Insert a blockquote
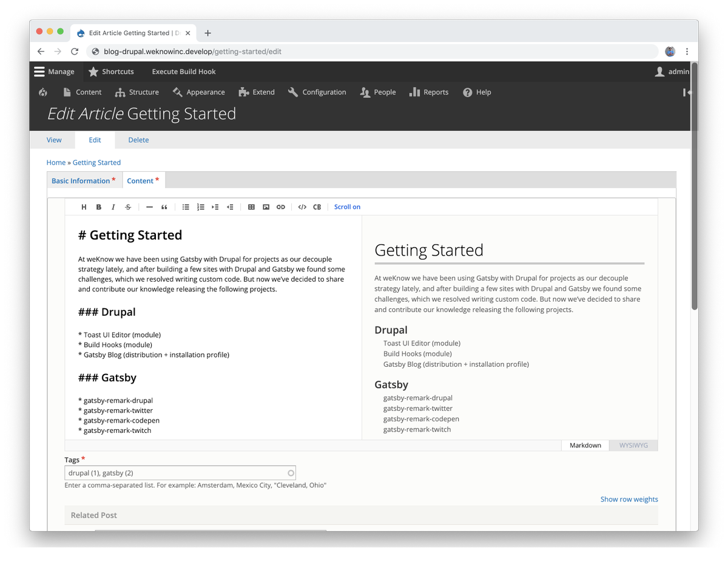This screenshot has height=570, width=728. click(x=164, y=207)
